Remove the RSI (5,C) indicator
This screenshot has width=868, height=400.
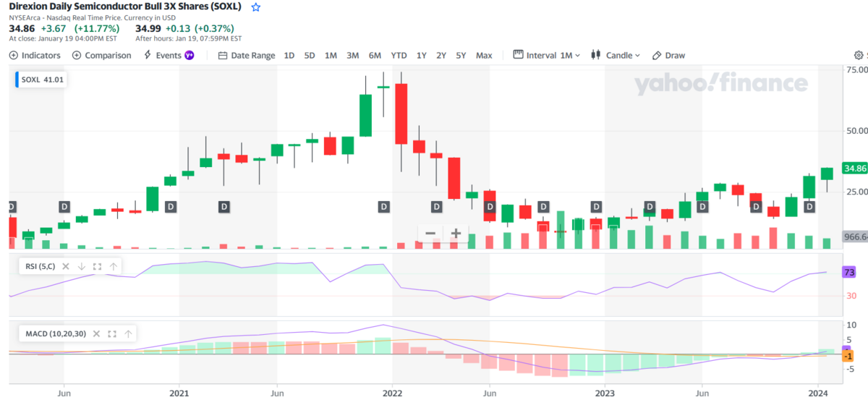click(x=65, y=266)
